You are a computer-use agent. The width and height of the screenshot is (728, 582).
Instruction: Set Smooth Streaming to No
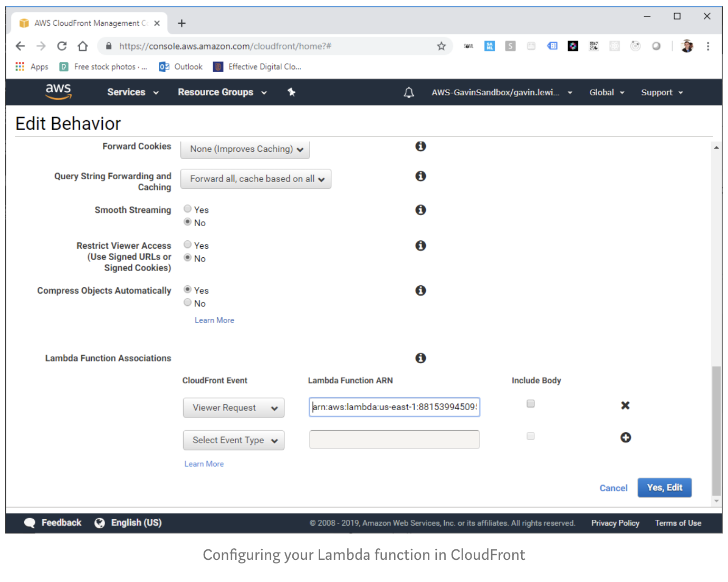[x=187, y=222]
